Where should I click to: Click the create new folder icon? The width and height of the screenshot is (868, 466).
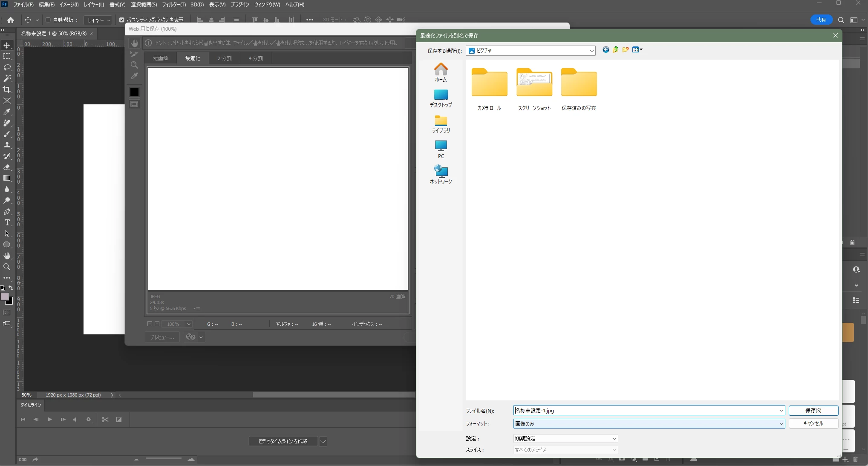625,50
